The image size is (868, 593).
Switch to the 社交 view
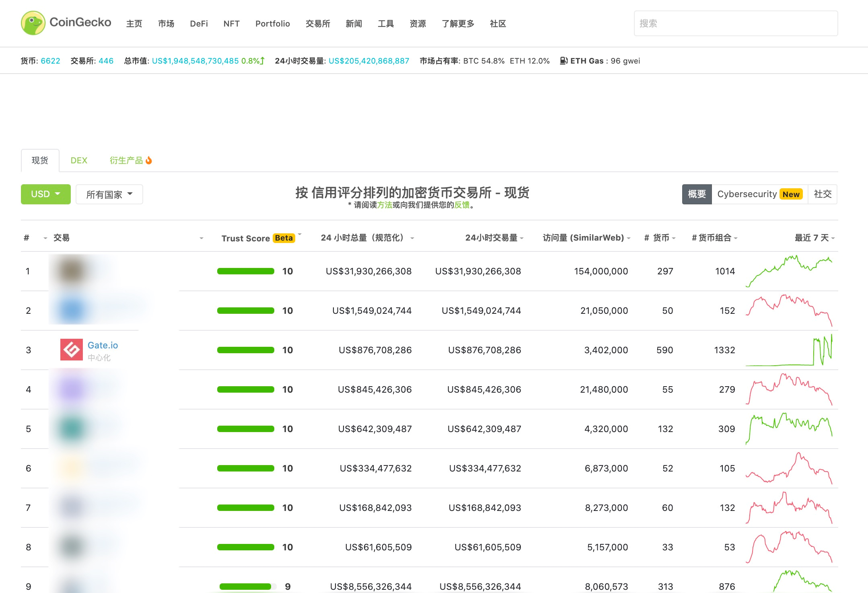coord(823,194)
